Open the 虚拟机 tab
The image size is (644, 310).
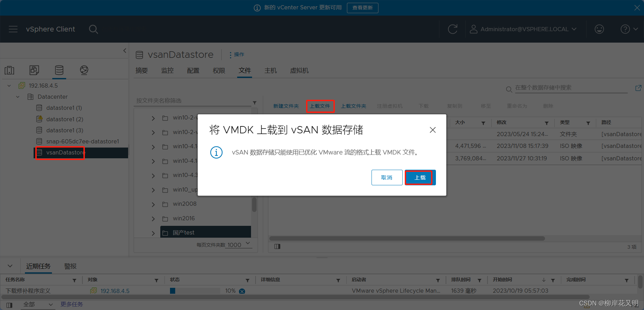pyautogui.click(x=299, y=71)
